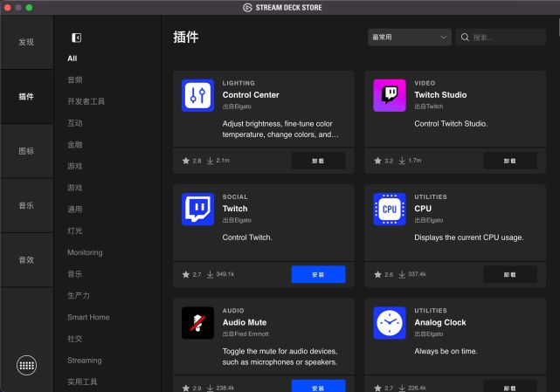560x392 pixels.
Task: Open the Streaming category
Action: pyautogui.click(x=85, y=361)
